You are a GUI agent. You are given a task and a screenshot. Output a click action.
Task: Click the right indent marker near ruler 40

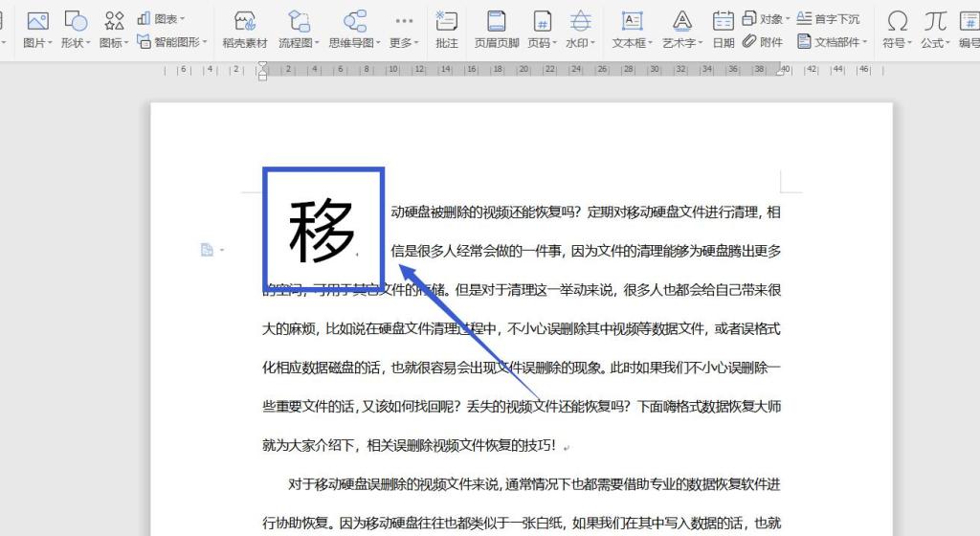pos(780,73)
